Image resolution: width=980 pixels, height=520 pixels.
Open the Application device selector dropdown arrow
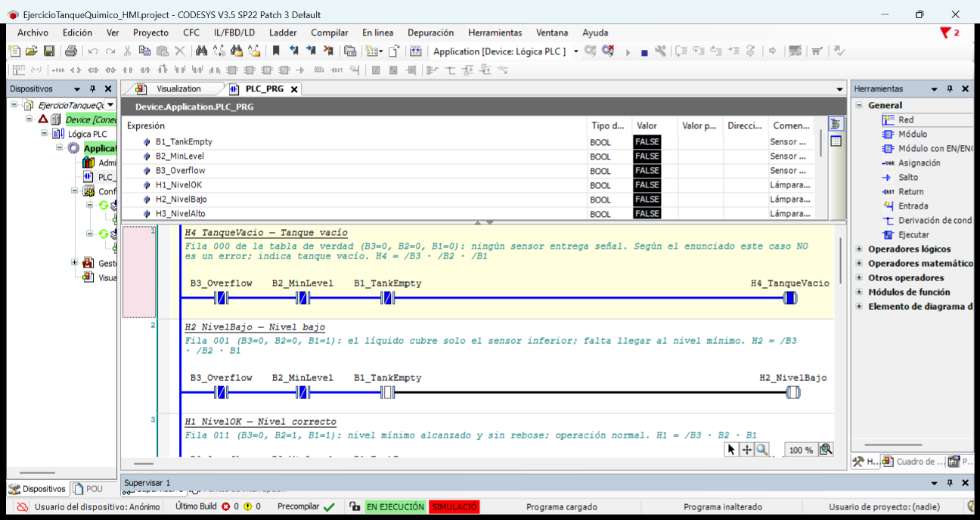click(x=576, y=51)
